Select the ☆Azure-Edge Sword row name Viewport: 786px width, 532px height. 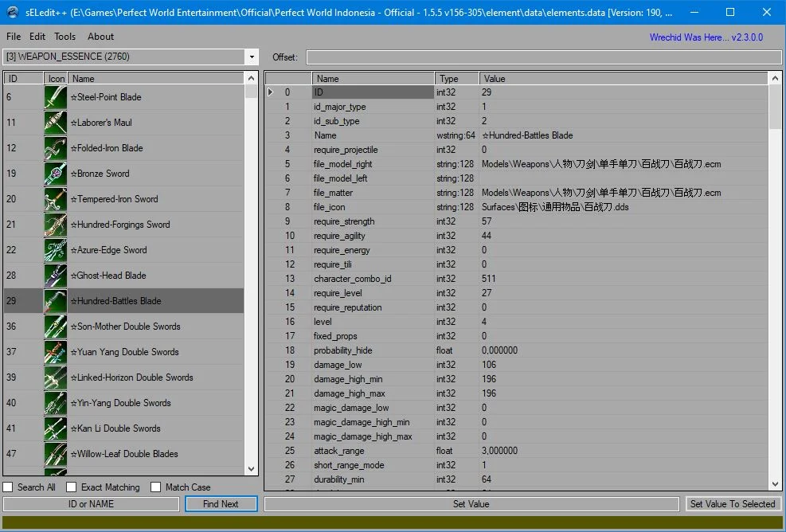(x=109, y=250)
